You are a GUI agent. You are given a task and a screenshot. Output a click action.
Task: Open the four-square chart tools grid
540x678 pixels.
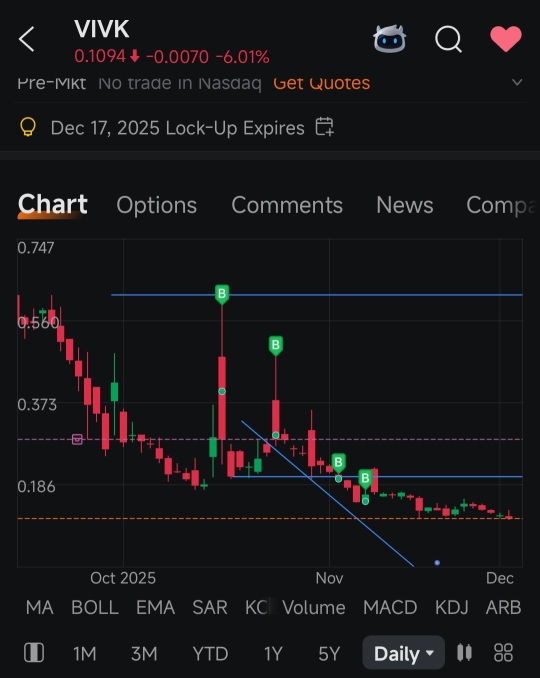[x=503, y=652]
